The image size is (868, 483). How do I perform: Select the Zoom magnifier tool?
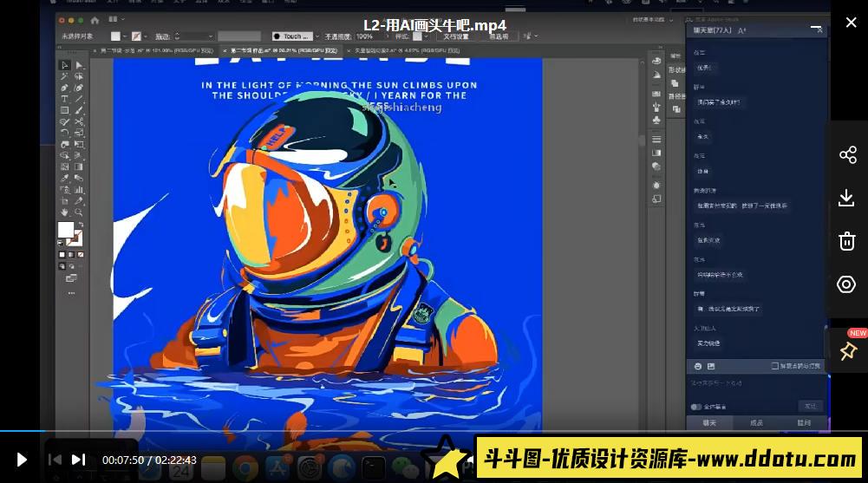tap(79, 212)
